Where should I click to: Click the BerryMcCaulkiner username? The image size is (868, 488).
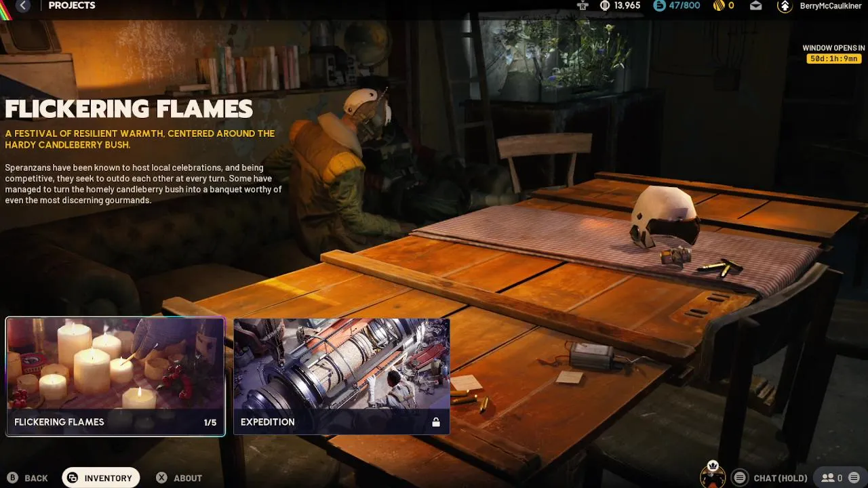tap(831, 5)
